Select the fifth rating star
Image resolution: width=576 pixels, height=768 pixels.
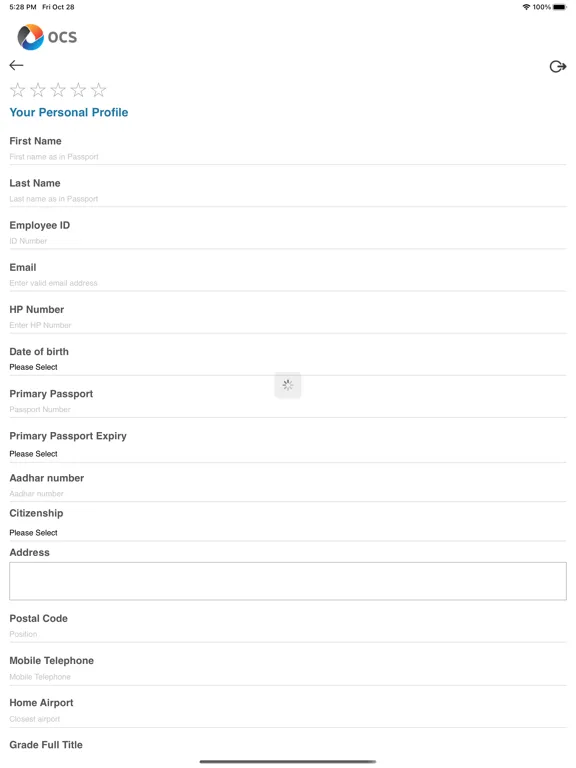(x=98, y=90)
